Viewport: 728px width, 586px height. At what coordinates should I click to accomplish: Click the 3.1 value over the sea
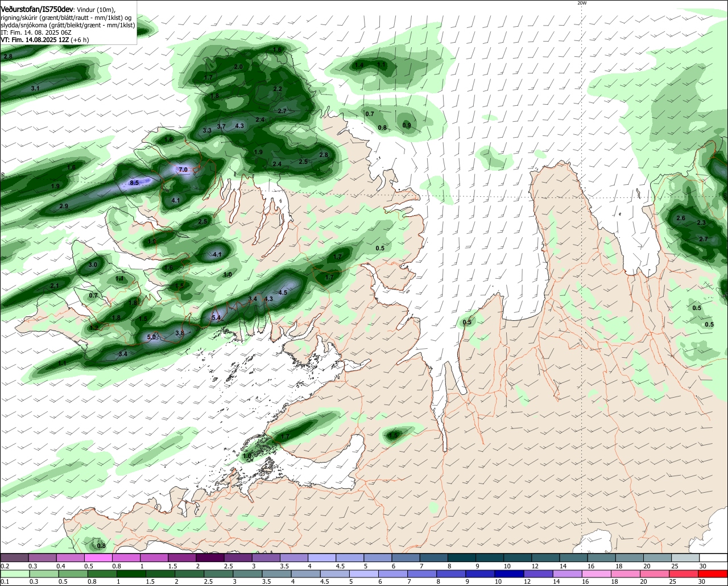35,88
